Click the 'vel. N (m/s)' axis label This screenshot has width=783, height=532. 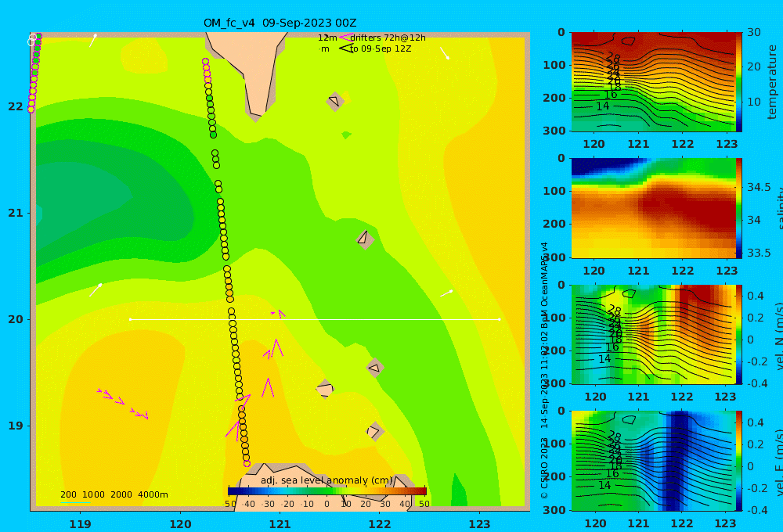(x=778, y=336)
